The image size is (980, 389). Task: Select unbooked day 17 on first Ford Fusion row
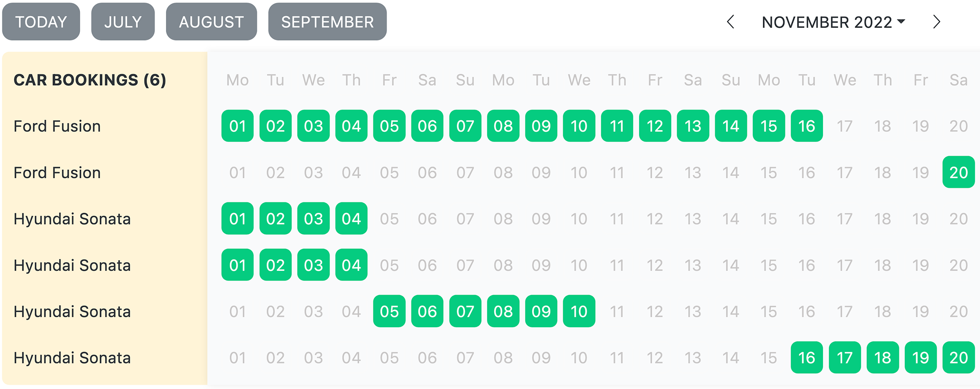(x=845, y=126)
